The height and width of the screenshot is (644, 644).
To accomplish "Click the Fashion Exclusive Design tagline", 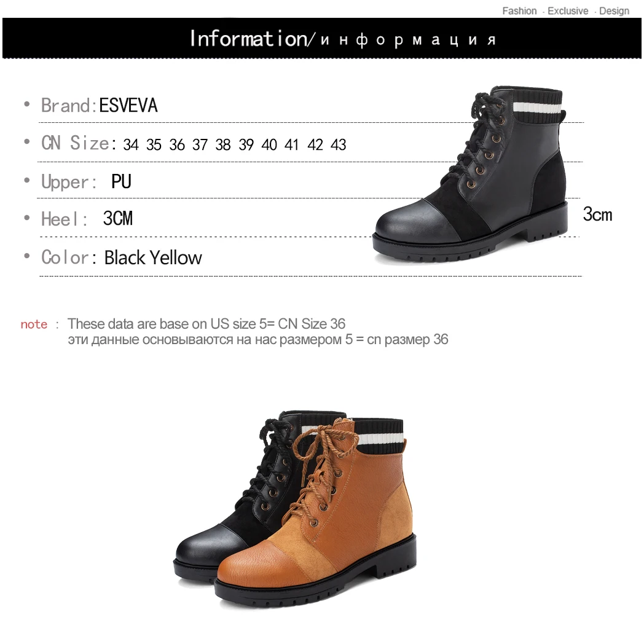I will (x=565, y=10).
